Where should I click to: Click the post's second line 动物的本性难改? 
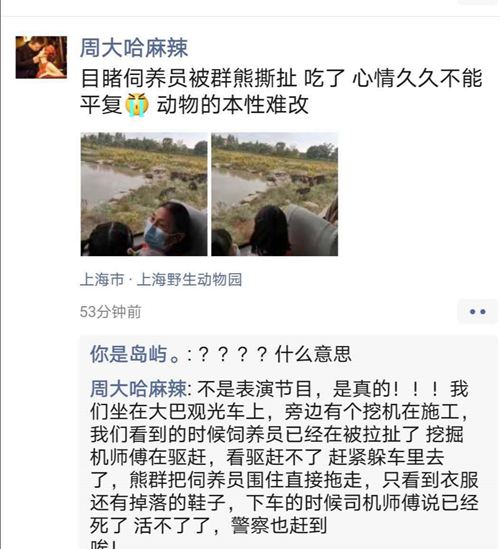point(232,105)
